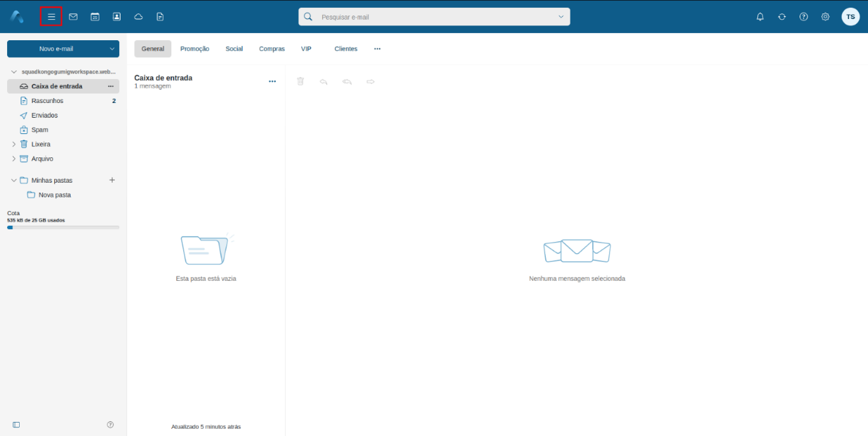Click the application logo in top-left
This screenshot has width=868, height=436.
pos(17,16)
